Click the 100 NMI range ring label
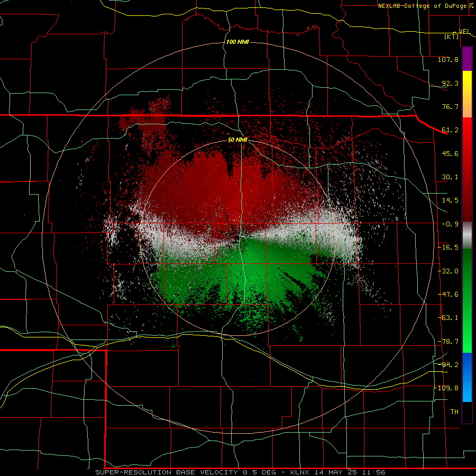Screen dimensions: 476x476 (237, 42)
